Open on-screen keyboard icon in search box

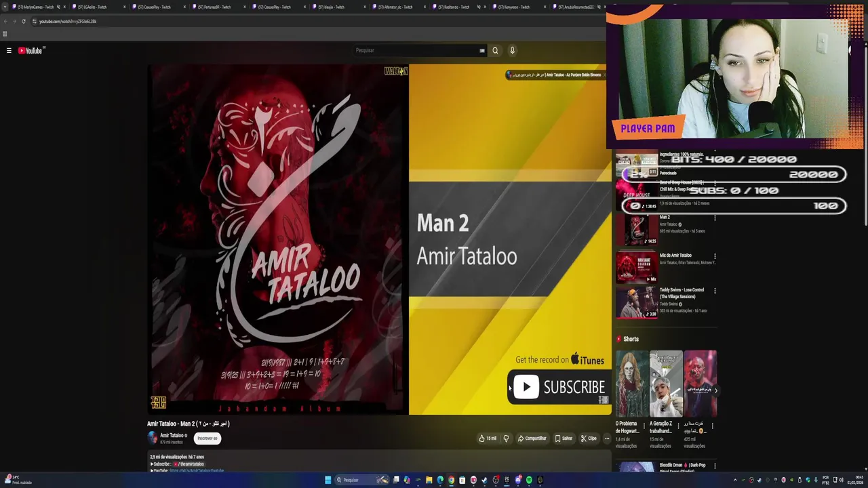(x=482, y=50)
